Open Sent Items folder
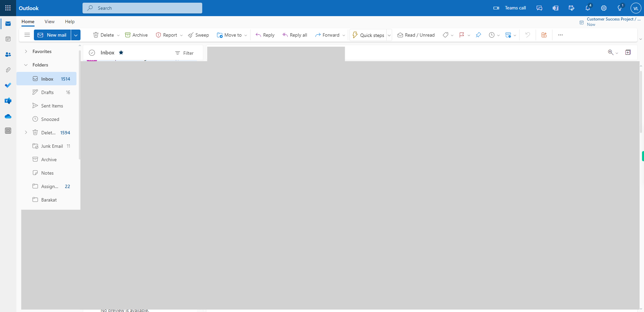644x312 pixels. [47, 105]
